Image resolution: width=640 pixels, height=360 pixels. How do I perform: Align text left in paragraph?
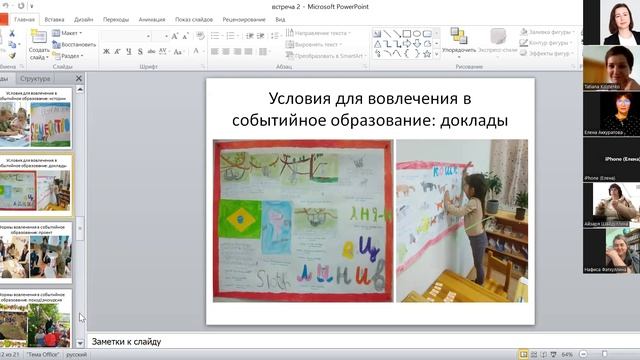(x=215, y=51)
